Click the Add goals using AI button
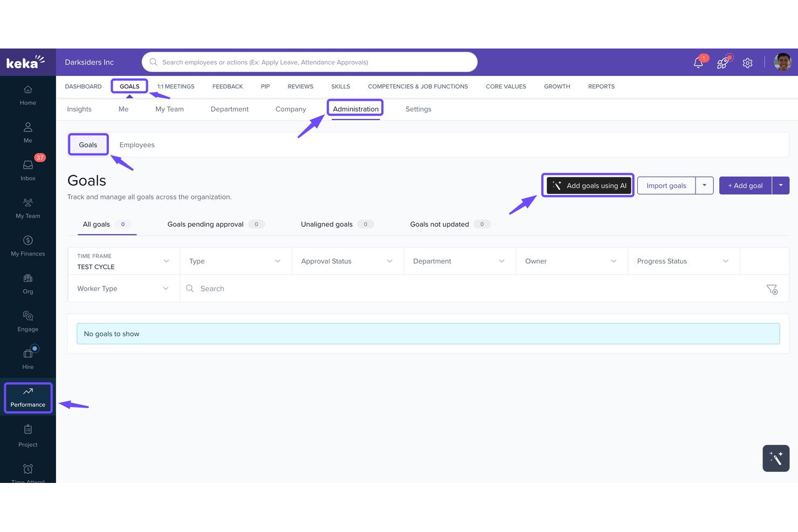The width and height of the screenshot is (798, 532). 589,185
